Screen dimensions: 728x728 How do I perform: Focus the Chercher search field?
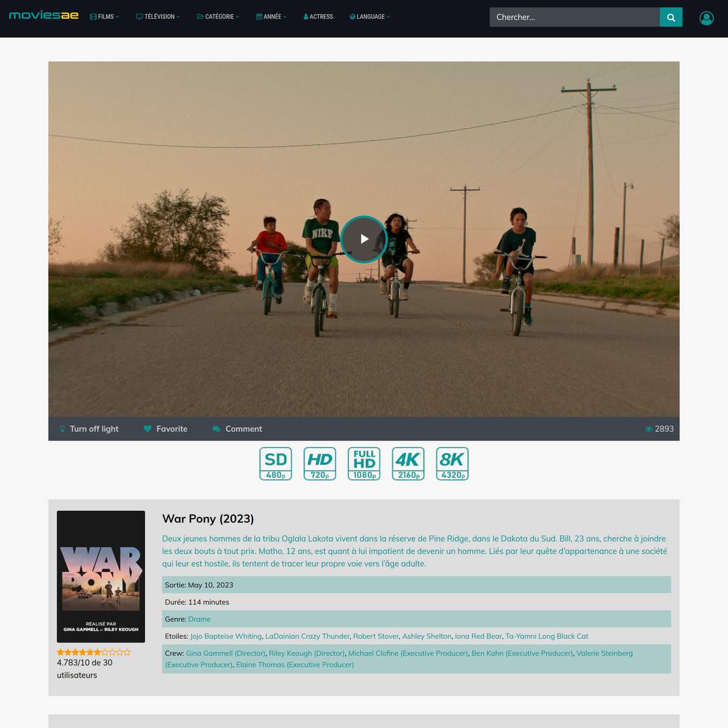click(575, 17)
